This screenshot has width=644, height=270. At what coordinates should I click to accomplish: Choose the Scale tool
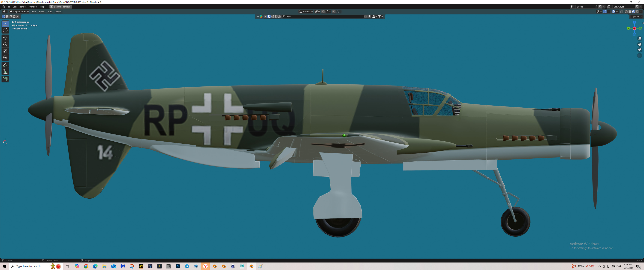click(x=5, y=51)
